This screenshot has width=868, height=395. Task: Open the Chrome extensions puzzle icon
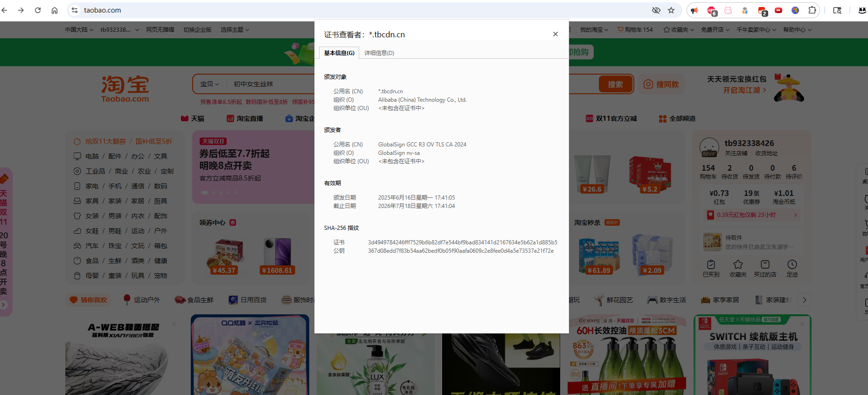pos(812,10)
